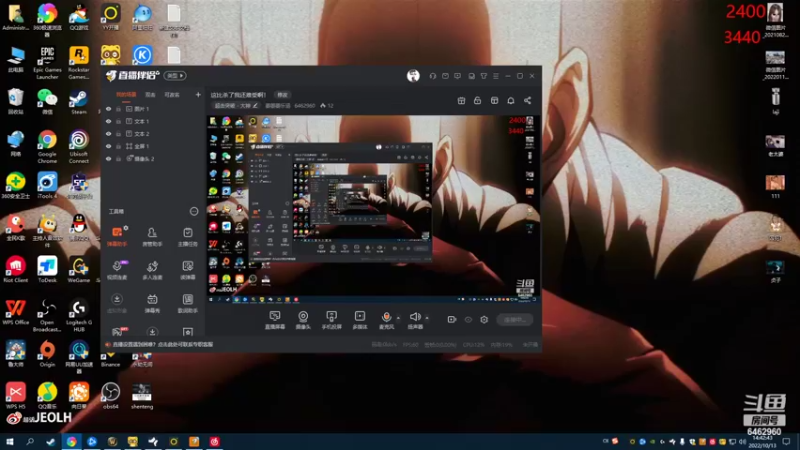Image resolution: width=800 pixels, height=450 pixels.
Task: Open the notification bell icon
Action: click(511, 101)
